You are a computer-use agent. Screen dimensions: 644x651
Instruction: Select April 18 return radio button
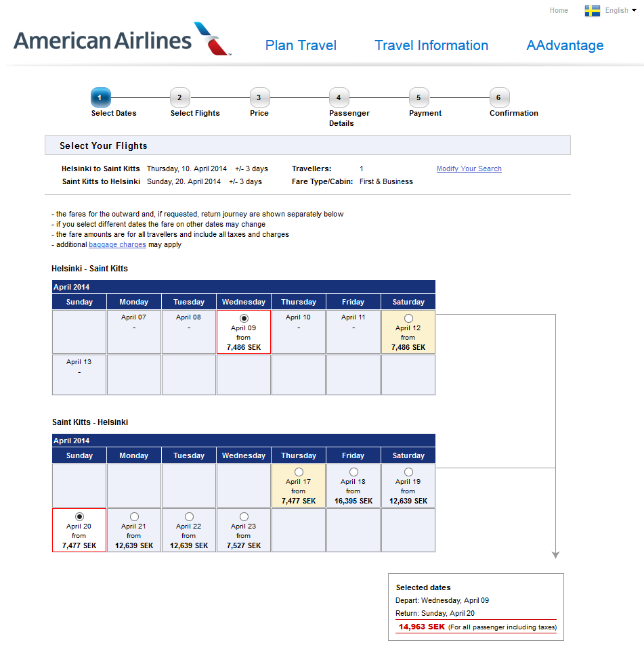[x=353, y=472]
